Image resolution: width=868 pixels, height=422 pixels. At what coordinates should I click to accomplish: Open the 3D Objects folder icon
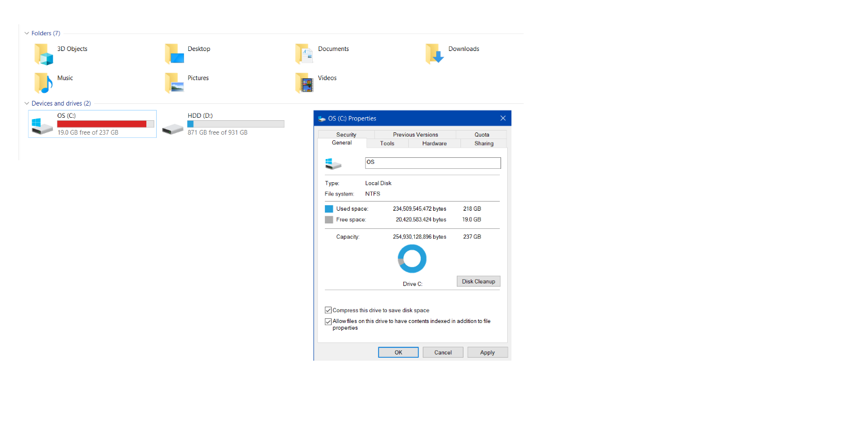tap(44, 54)
